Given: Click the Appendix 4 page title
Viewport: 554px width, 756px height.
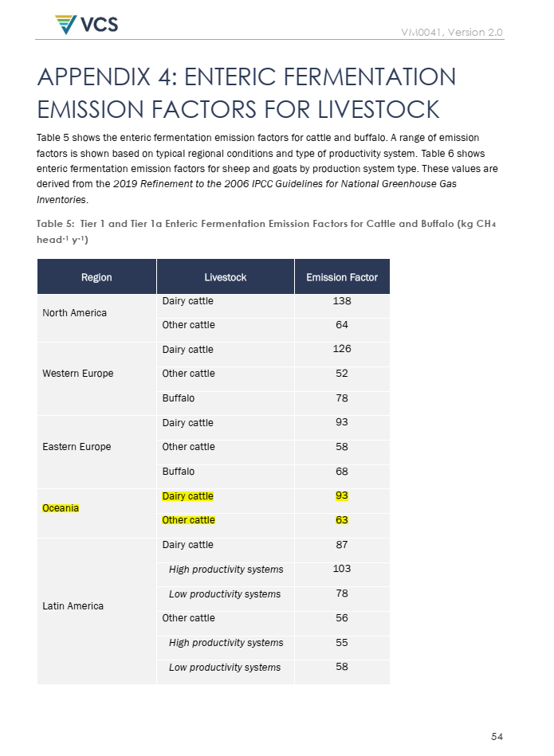Looking at the screenshot, I should tap(246, 92).
